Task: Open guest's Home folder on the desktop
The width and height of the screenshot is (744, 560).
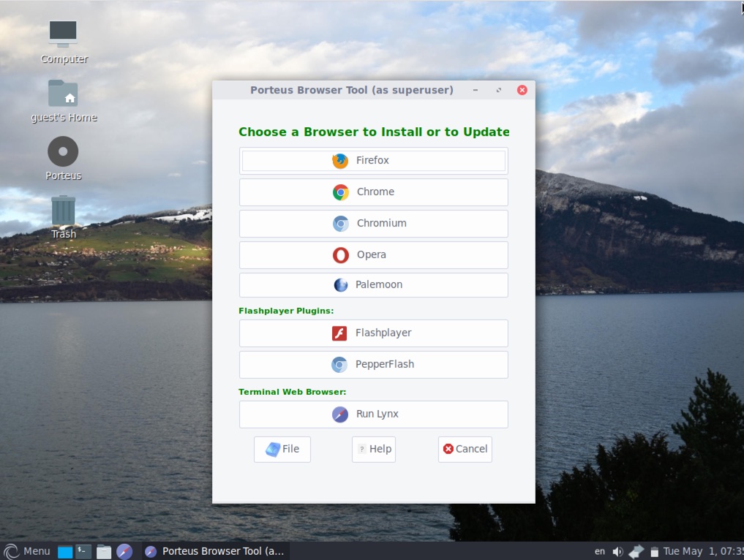Action: (x=63, y=95)
